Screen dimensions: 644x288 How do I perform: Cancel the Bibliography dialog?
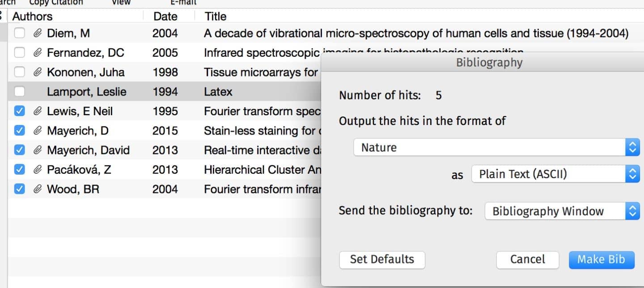point(528,259)
